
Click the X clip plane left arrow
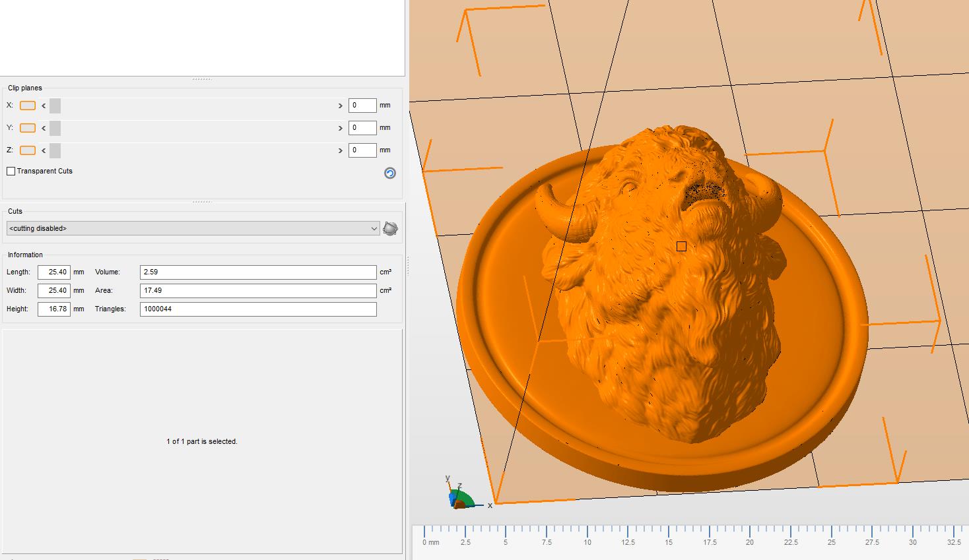pos(44,106)
